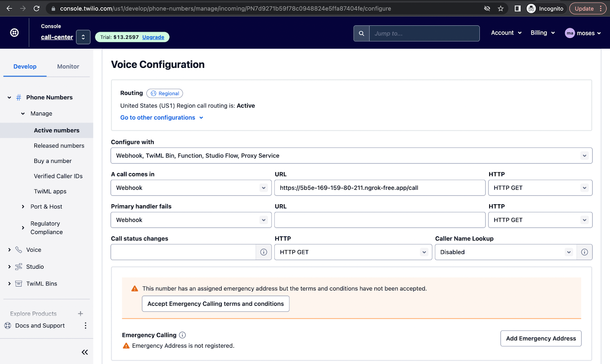Viewport: 610px width, 364px height.
Task: Expand the Regulatory Compliance section
Action: (x=23, y=228)
